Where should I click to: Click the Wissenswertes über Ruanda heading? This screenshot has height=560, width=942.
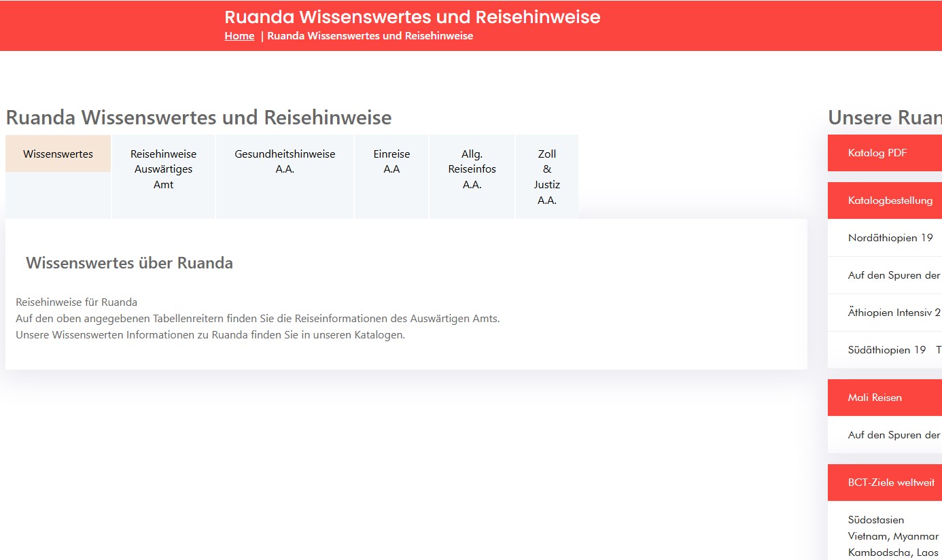pyautogui.click(x=129, y=263)
